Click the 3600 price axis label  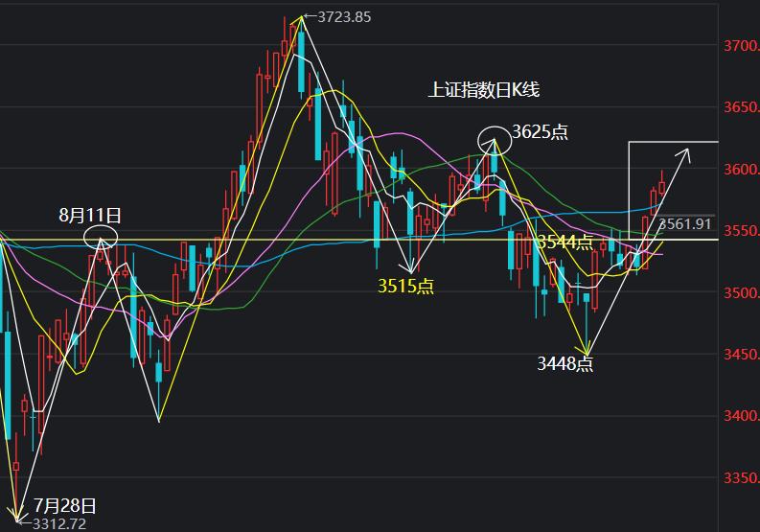click(742, 170)
